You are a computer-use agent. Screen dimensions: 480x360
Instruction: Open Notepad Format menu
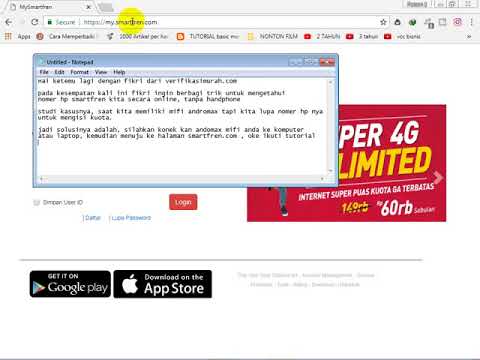pos(79,72)
